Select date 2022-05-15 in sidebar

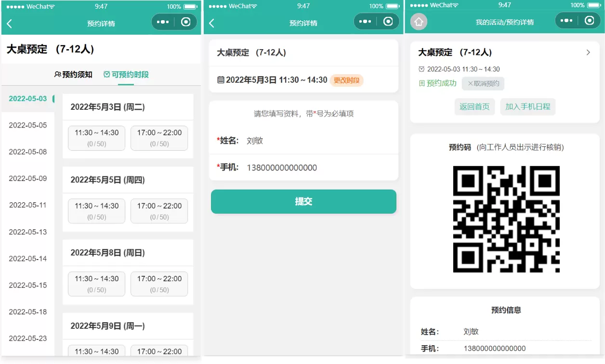pyautogui.click(x=28, y=285)
